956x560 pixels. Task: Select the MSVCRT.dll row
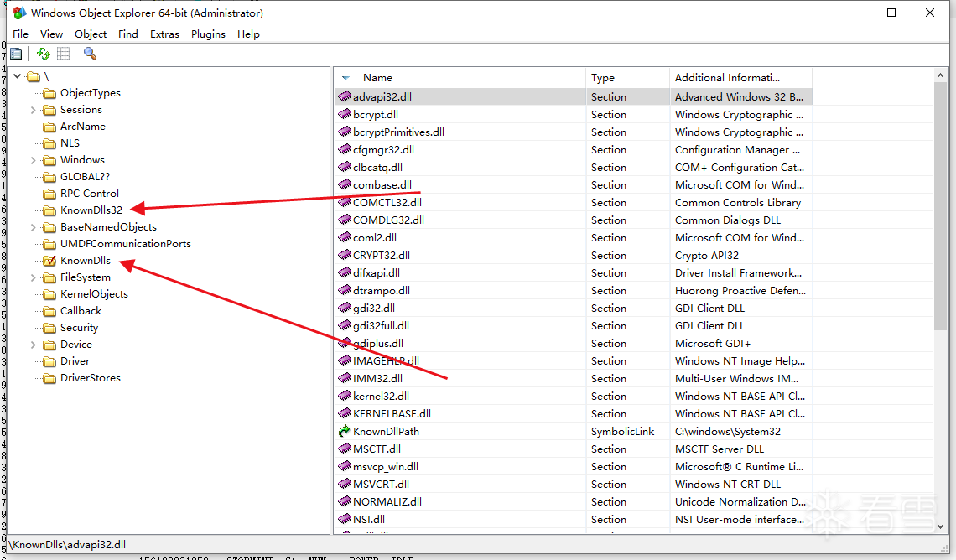[x=573, y=484]
